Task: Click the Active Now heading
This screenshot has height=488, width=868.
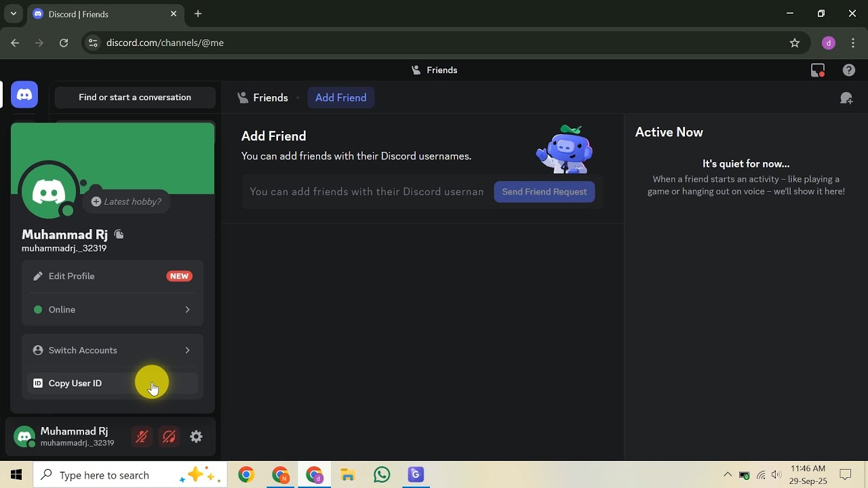Action: [669, 132]
